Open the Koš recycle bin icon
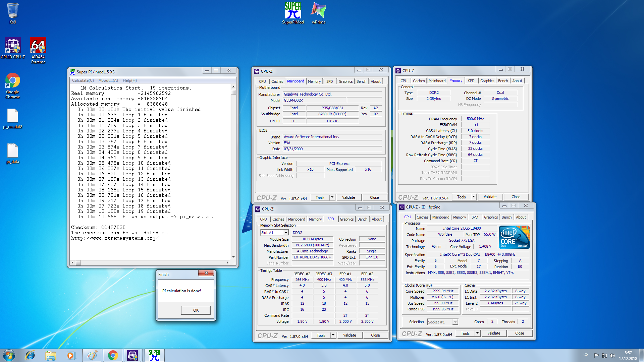Screen dimensions: 644x362 coord(12,14)
